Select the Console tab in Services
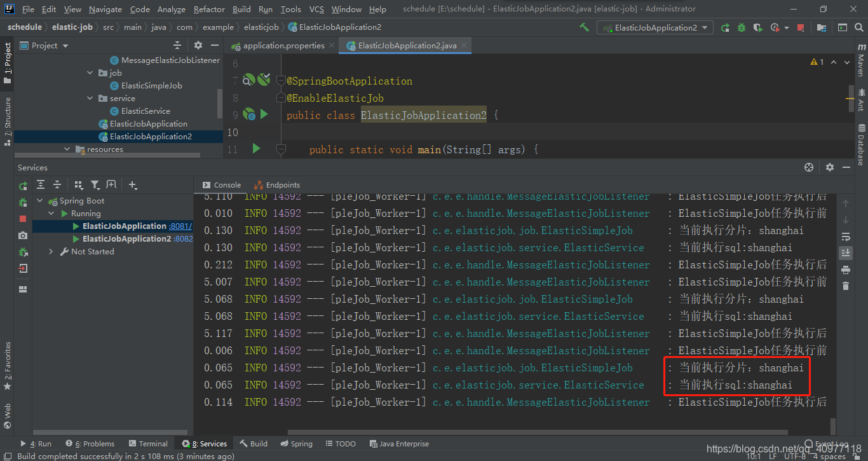The image size is (868, 461). pos(222,185)
